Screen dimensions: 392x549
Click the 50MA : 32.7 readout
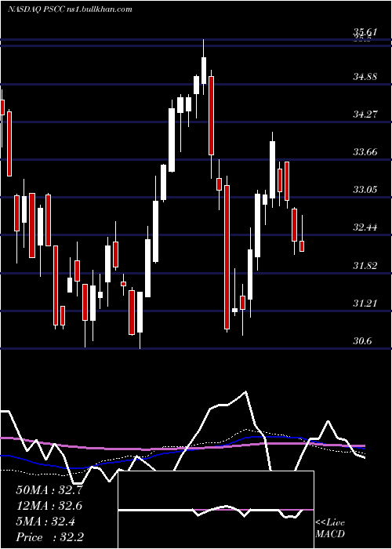[49, 490]
